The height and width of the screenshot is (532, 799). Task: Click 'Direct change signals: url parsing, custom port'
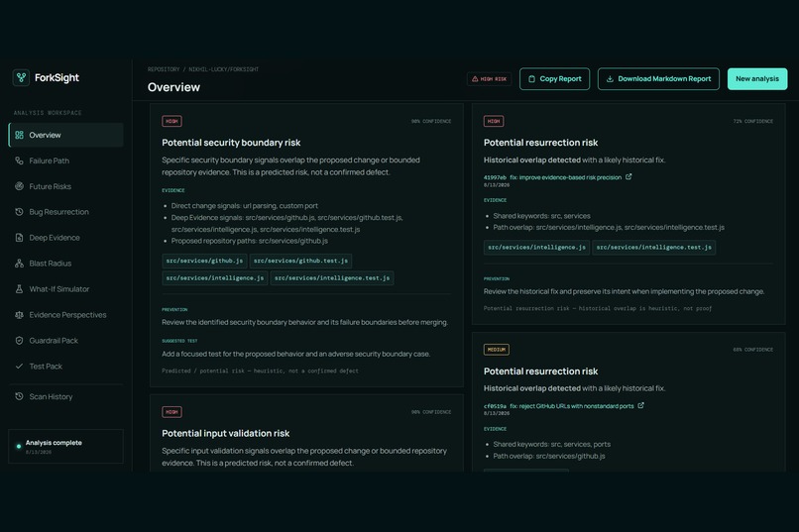pos(244,206)
